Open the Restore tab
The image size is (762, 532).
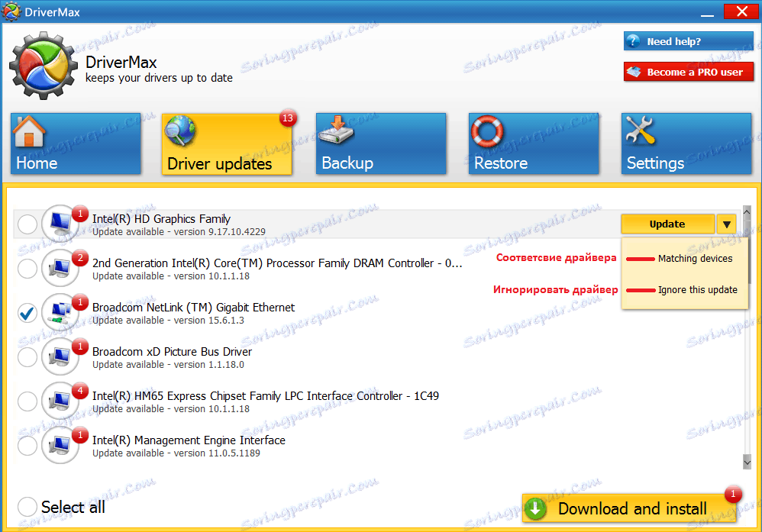click(534, 143)
